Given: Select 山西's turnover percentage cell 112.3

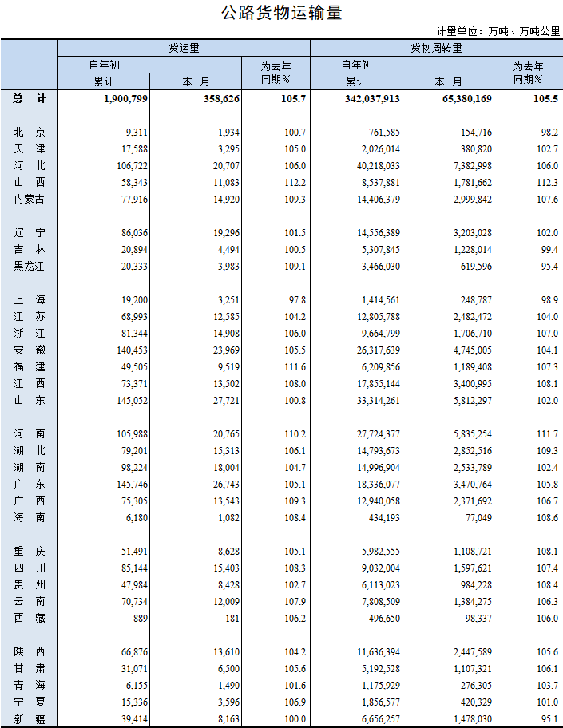Looking at the screenshot, I should (546, 182).
